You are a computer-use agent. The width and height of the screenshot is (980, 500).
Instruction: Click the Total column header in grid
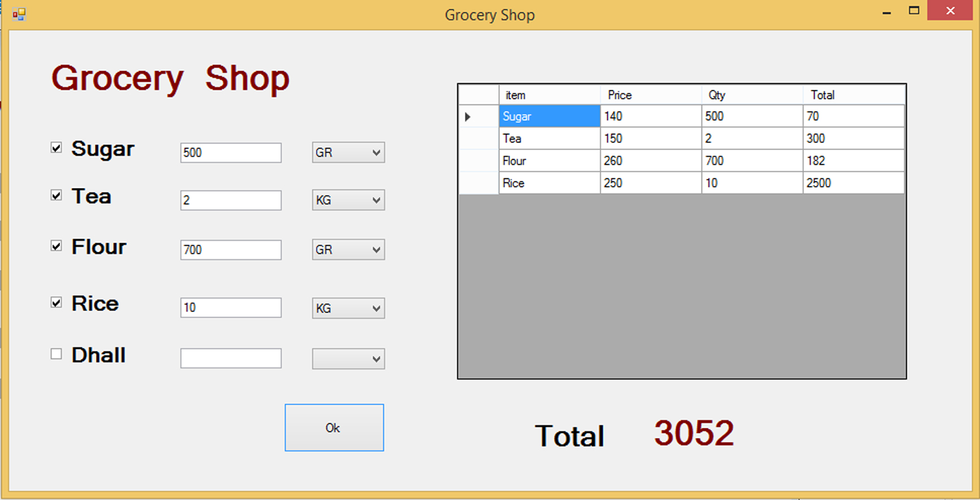853,95
